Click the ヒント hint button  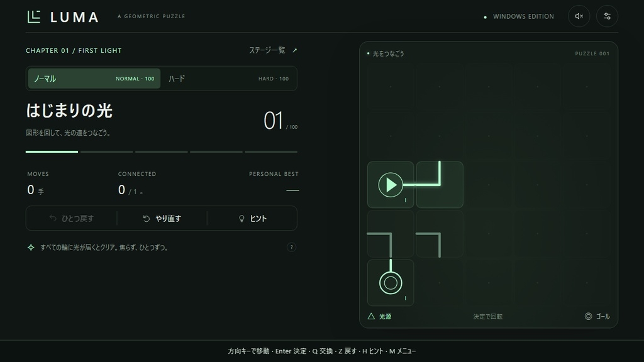coord(252,218)
